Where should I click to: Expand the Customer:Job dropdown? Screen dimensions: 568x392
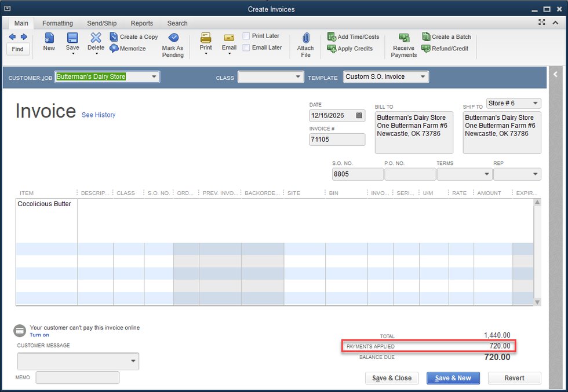[x=154, y=76]
